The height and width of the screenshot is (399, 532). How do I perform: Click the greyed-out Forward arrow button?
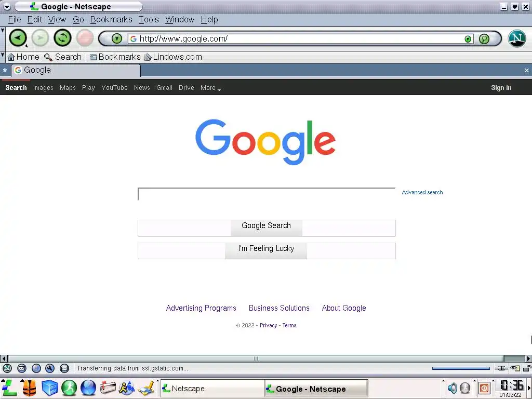click(x=40, y=37)
